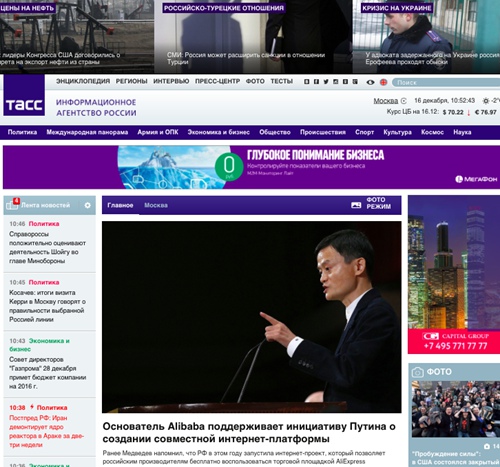
Task: Open the ЭНЦИКЛОПЕДИЯ link
Action: (83, 81)
